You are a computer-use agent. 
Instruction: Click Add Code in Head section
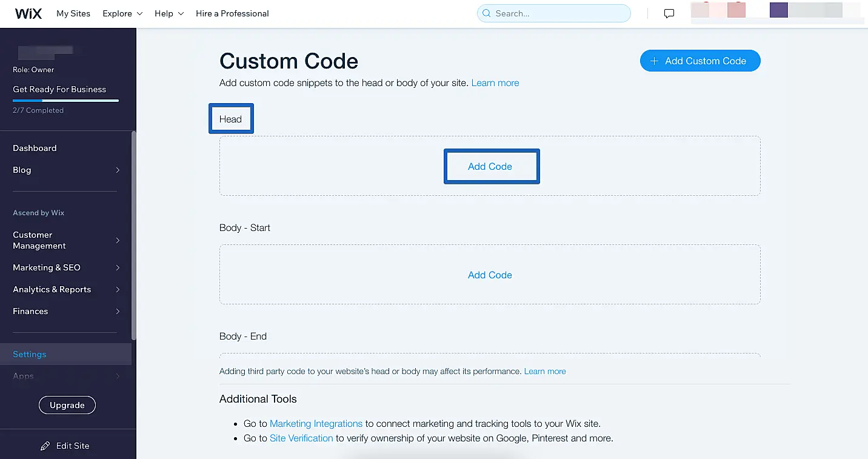click(490, 166)
